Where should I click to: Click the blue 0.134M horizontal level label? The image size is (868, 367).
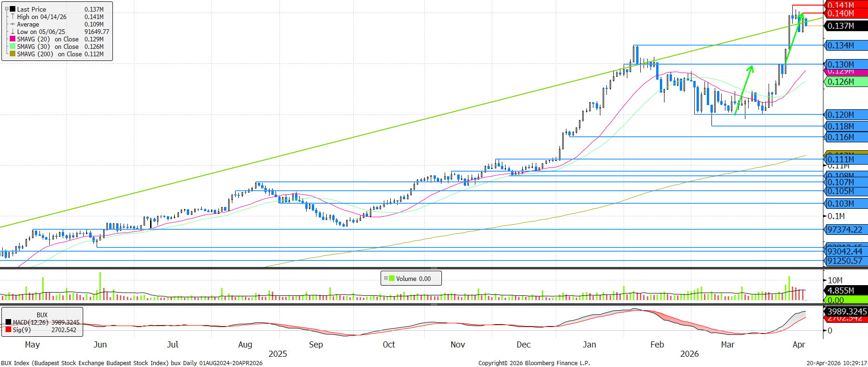point(845,46)
